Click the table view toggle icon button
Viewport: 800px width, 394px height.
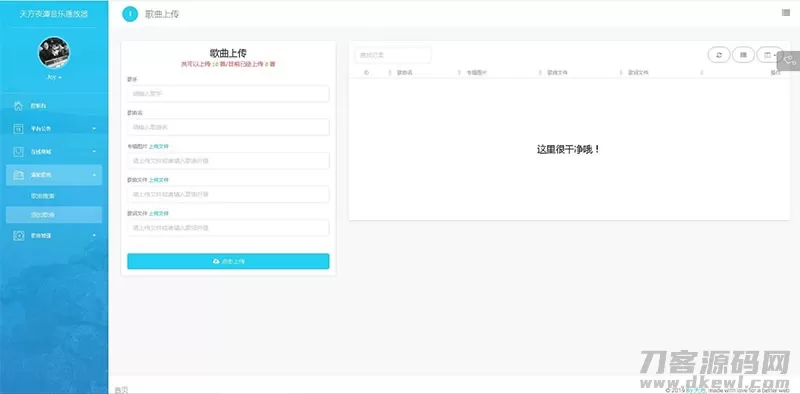point(743,55)
